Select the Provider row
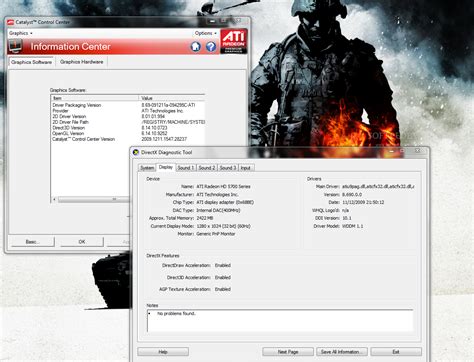Viewport: 474px width, 362px height. (x=128, y=111)
